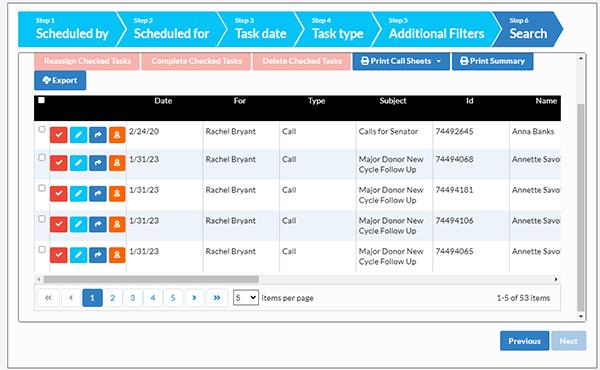Viewport: 600px width, 370px height.
Task: Edit the task with Id 74494068
Action: tap(78, 163)
